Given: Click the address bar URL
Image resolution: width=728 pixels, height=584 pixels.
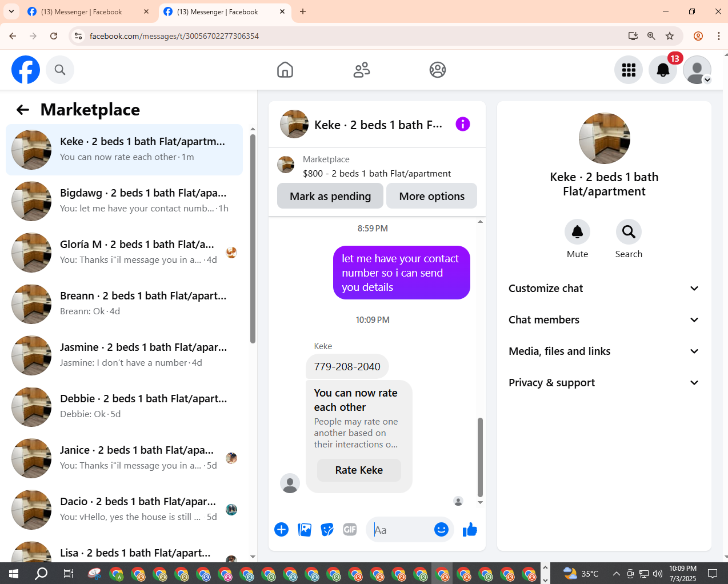Looking at the screenshot, I should click(x=174, y=36).
